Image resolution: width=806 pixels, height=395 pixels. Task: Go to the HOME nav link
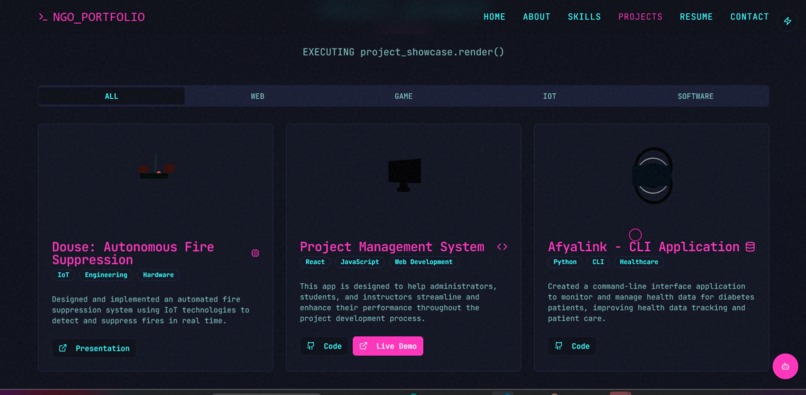[494, 16]
